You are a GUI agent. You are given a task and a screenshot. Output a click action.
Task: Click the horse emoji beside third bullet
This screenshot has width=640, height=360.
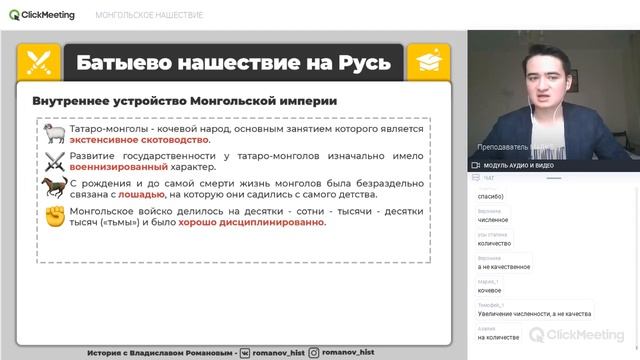click(55, 187)
